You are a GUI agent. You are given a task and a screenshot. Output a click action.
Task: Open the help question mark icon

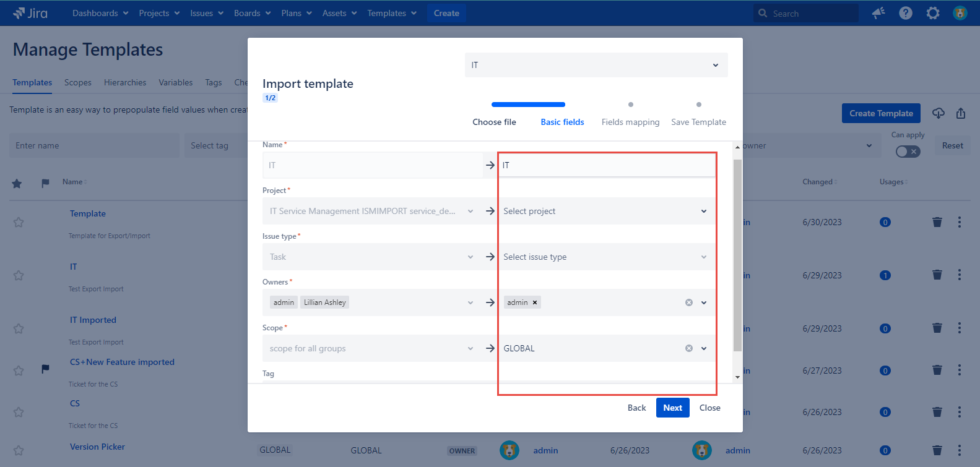click(x=906, y=13)
